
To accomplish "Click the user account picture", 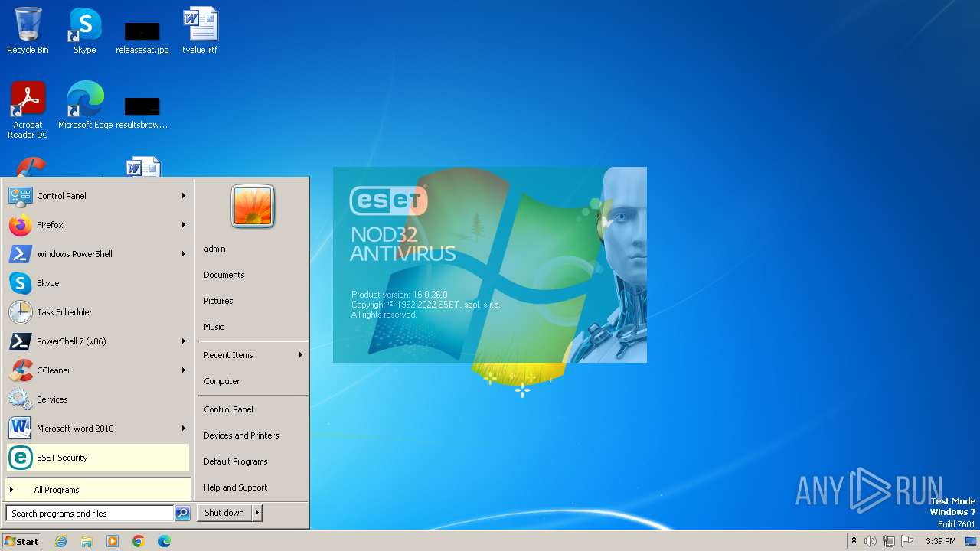I will tap(253, 206).
